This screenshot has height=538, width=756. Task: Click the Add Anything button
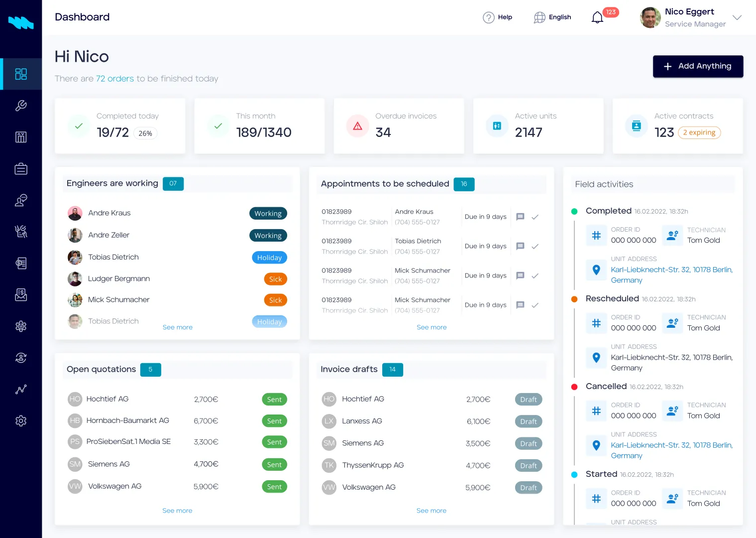(698, 66)
